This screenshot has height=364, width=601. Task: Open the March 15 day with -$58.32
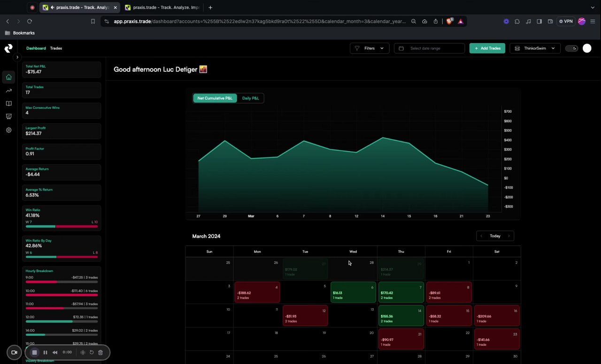pyautogui.click(x=449, y=316)
